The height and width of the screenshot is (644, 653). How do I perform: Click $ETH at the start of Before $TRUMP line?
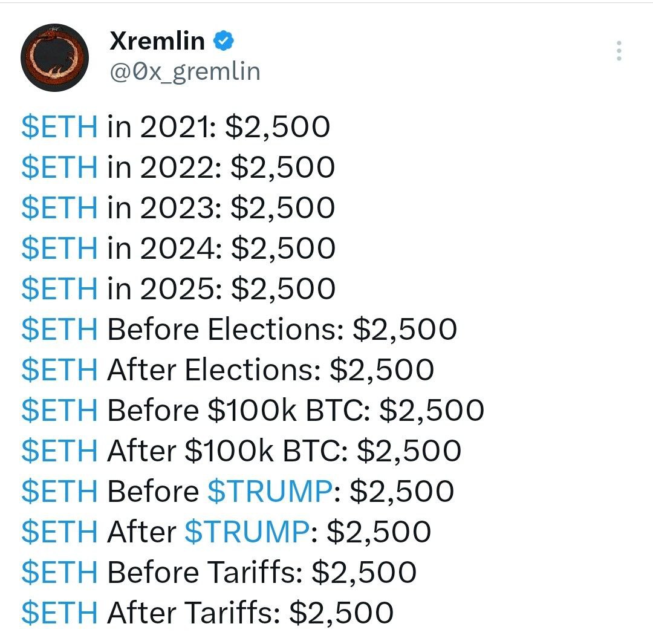pyautogui.click(x=59, y=490)
